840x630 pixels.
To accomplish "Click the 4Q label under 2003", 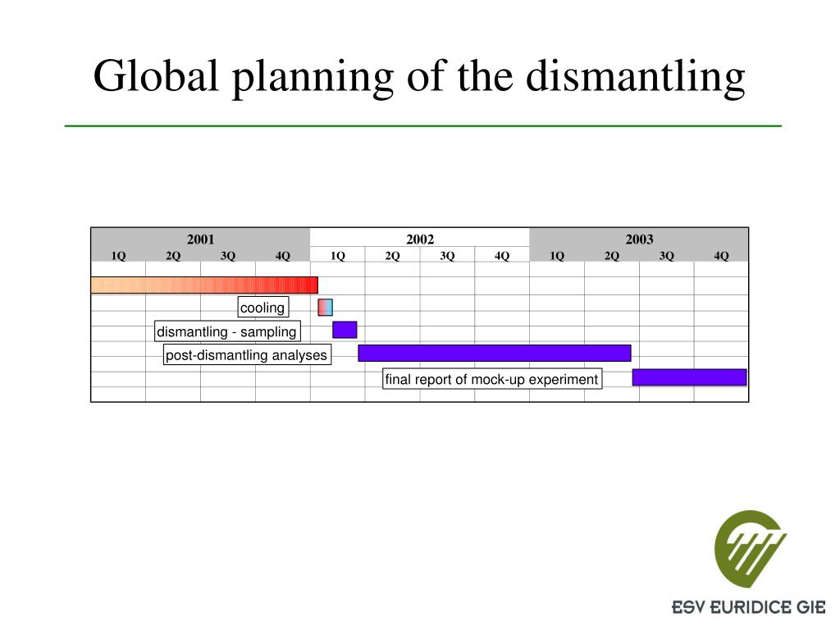I will [x=721, y=256].
